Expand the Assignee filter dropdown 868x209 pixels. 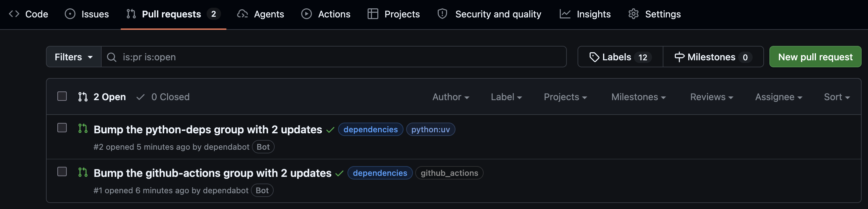(x=779, y=97)
